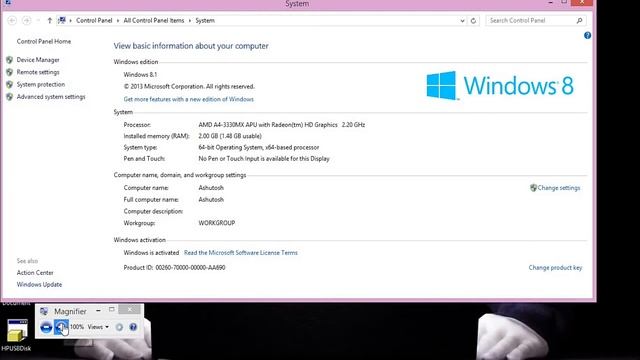Open the Magnifier help icon

133,327
